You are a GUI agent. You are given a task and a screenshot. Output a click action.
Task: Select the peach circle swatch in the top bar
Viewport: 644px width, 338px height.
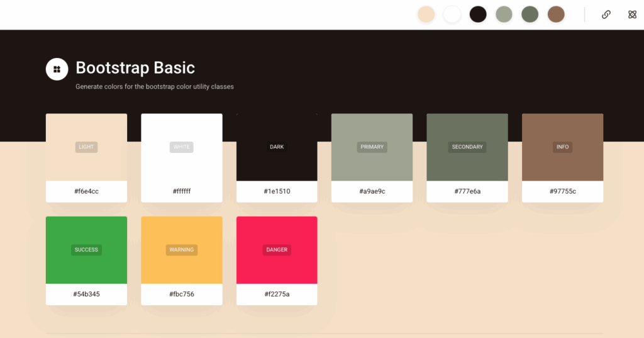pyautogui.click(x=426, y=14)
